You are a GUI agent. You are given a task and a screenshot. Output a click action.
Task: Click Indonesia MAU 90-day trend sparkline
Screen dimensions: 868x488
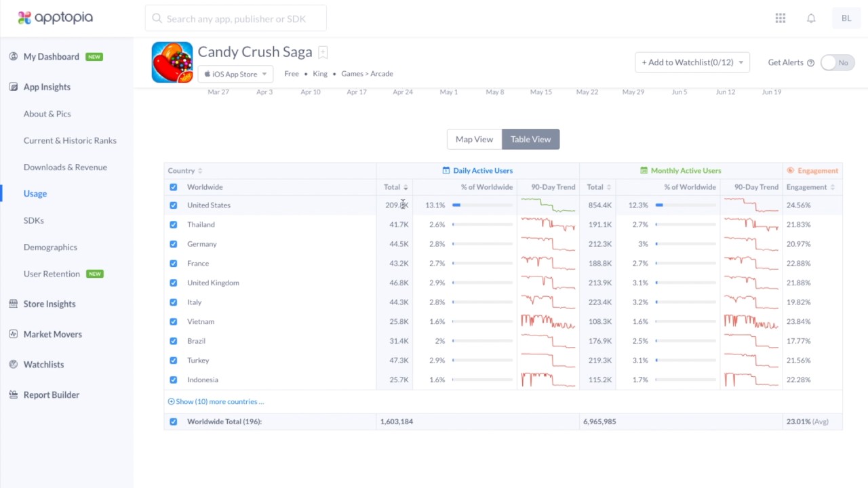(x=751, y=380)
